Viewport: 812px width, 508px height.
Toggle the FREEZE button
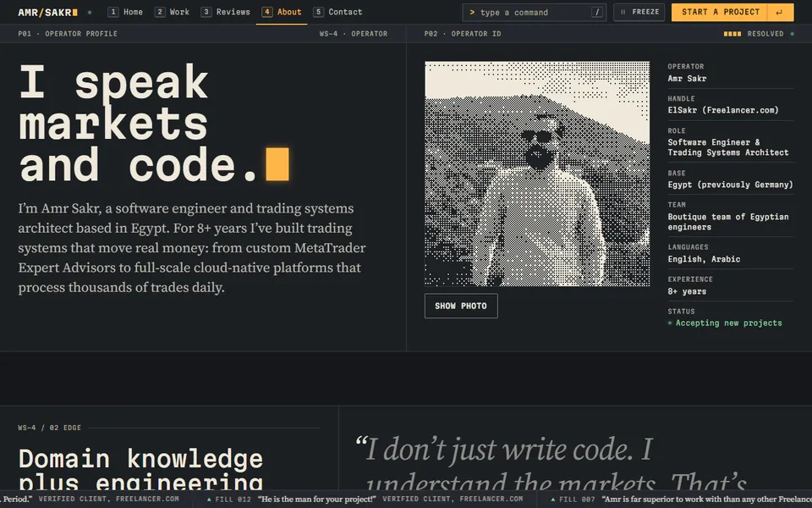click(x=639, y=12)
